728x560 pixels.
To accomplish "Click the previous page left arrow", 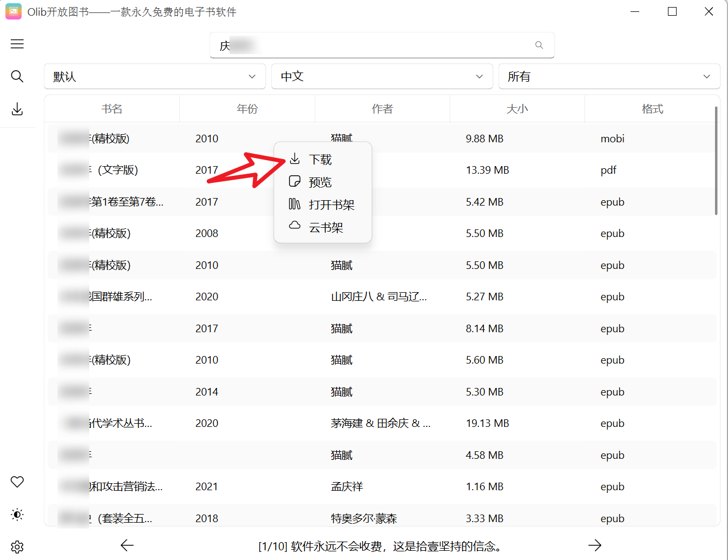I will click(x=127, y=545).
